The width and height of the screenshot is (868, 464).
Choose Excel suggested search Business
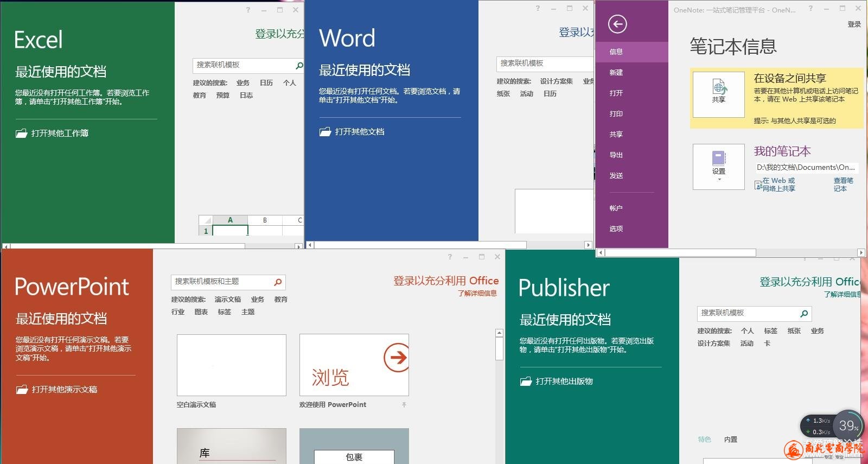243,83
